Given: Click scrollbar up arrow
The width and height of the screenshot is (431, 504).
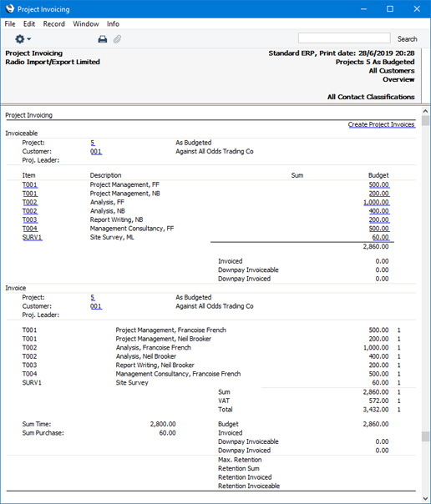Looking at the screenshot, I should (x=425, y=111).
